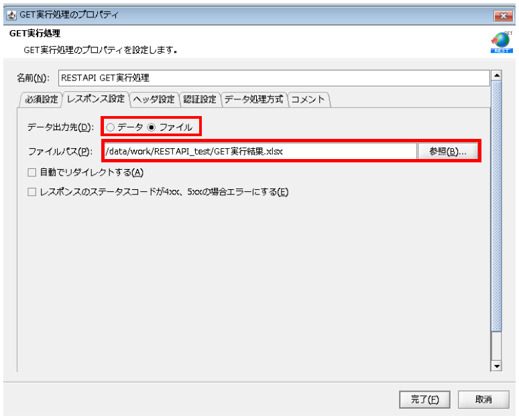This screenshot has height=420, width=519.
Task: Switch to the ヘッダ設定 tab
Action: (x=154, y=99)
